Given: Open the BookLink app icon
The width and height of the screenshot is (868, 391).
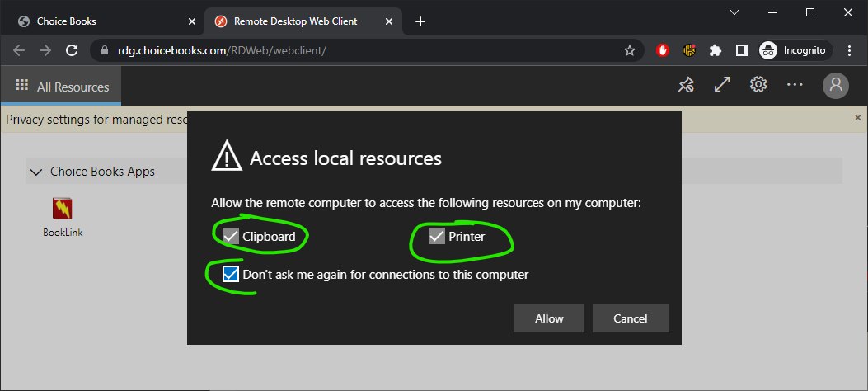Looking at the screenshot, I should [x=63, y=210].
